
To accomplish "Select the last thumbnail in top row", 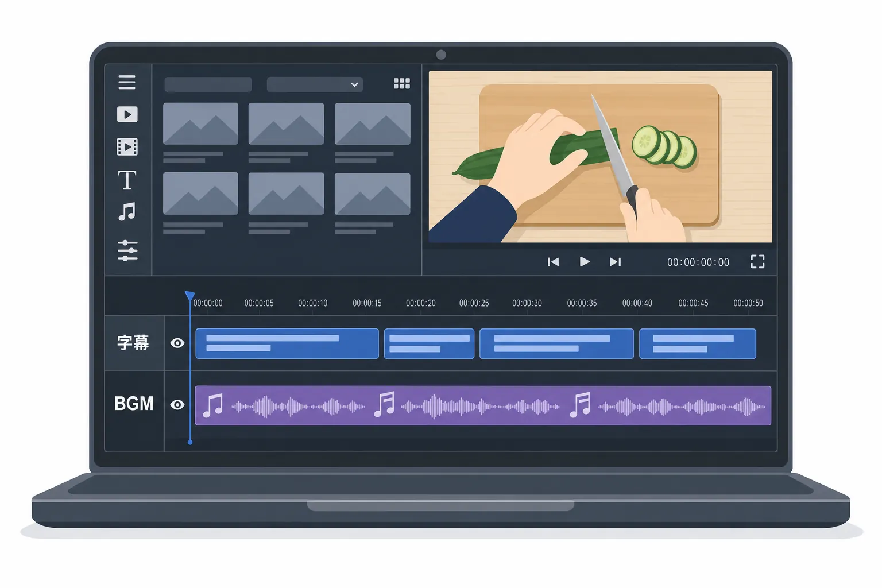I will tap(373, 123).
